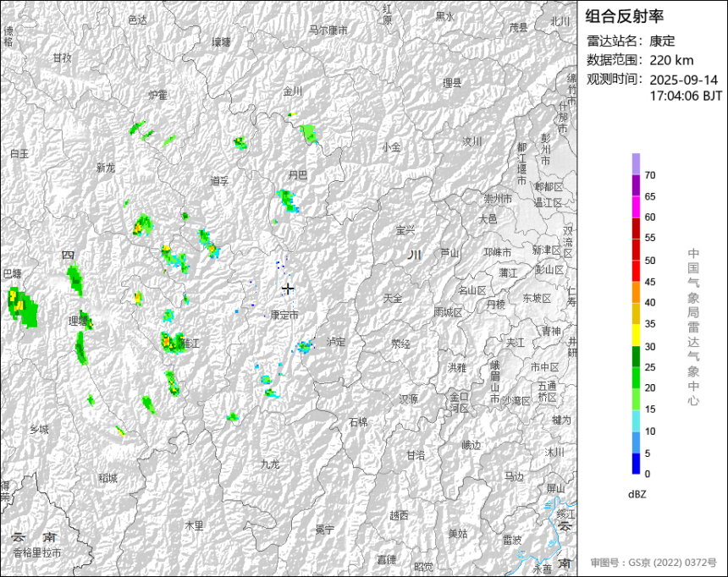728x577 pixels.
Task: Click the purple legend swatch between 65 and 70
Action: click(636, 185)
